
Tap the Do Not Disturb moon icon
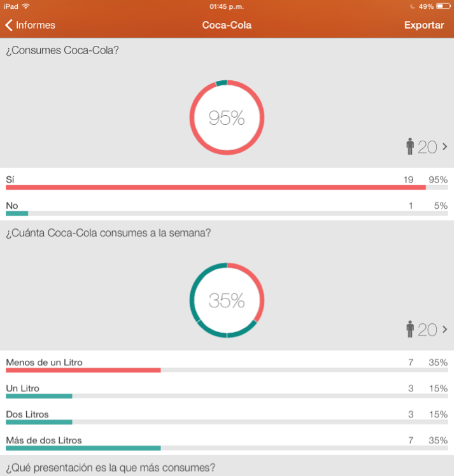[x=412, y=6]
